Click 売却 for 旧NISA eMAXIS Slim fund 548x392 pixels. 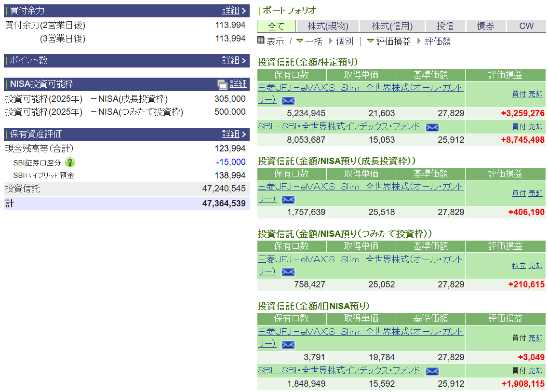click(x=535, y=338)
